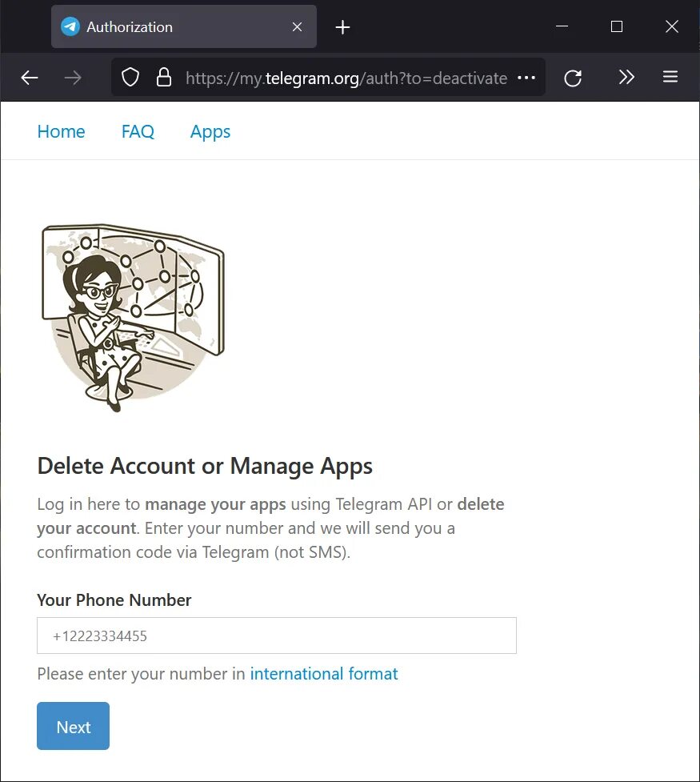The height and width of the screenshot is (782, 700).
Task: Close the Authorization tab
Action: click(x=297, y=27)
